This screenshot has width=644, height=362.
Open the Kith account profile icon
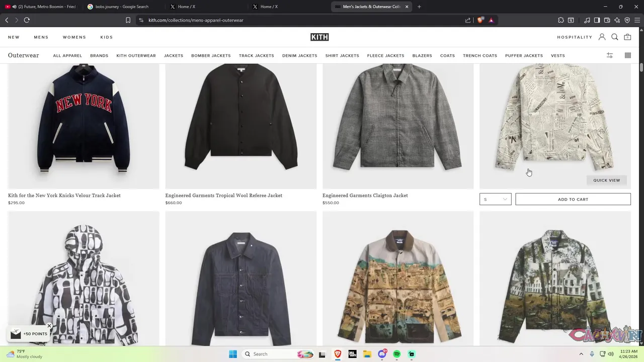602,37
